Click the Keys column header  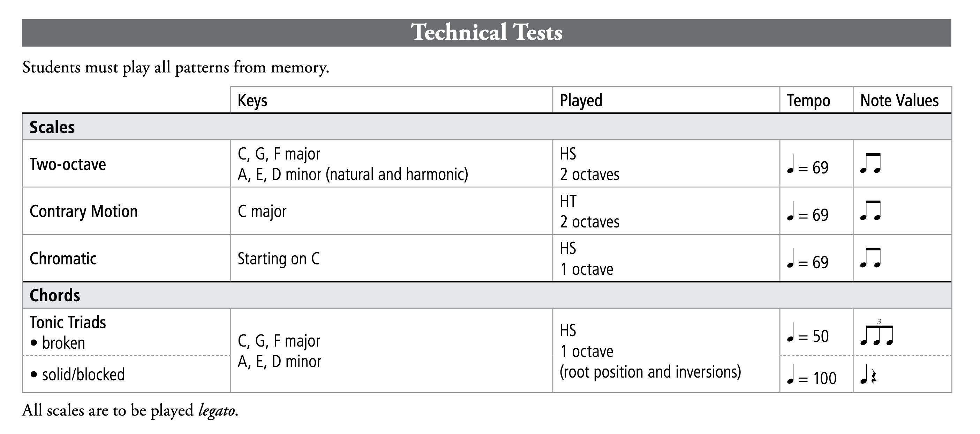point(252,101)
